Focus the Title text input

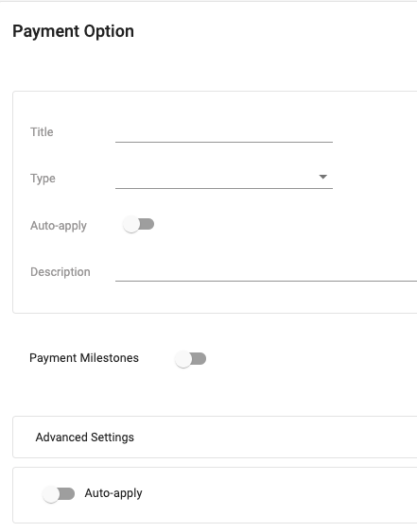point(224,132)
